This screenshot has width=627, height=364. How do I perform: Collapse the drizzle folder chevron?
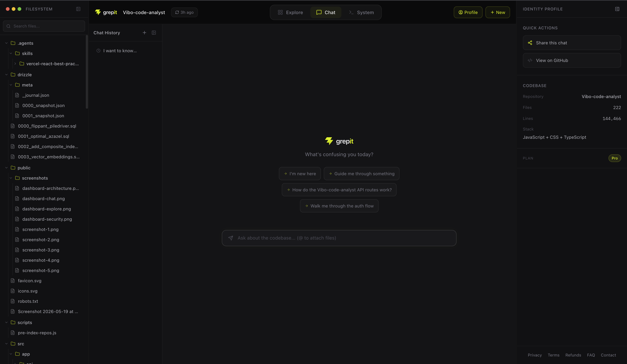pyautogui.click(x=6, y=75)
